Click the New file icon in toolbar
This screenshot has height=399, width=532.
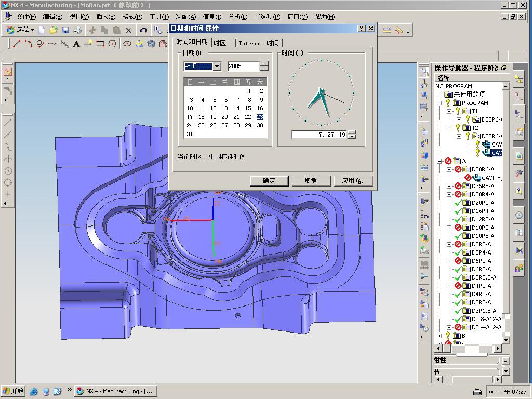coord(42,30)
